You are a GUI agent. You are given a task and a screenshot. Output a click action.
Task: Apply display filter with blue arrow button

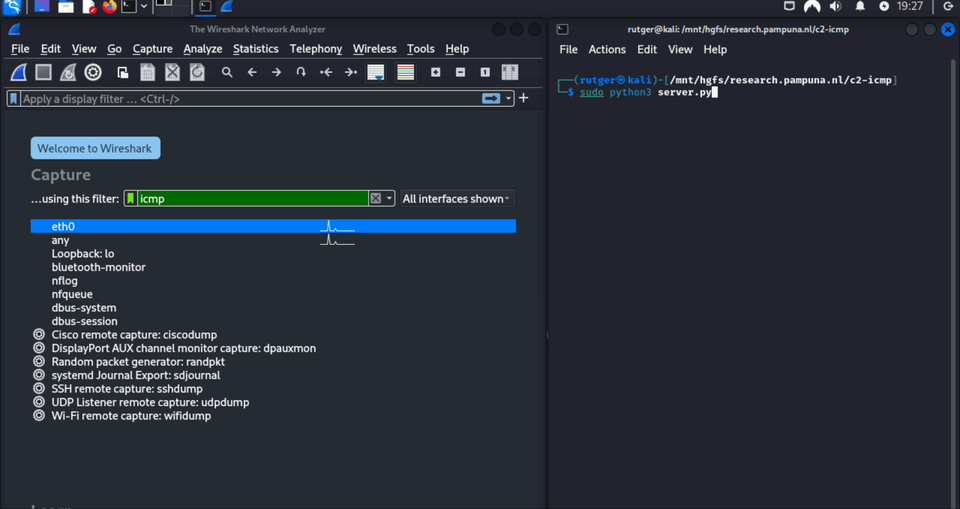491,99
